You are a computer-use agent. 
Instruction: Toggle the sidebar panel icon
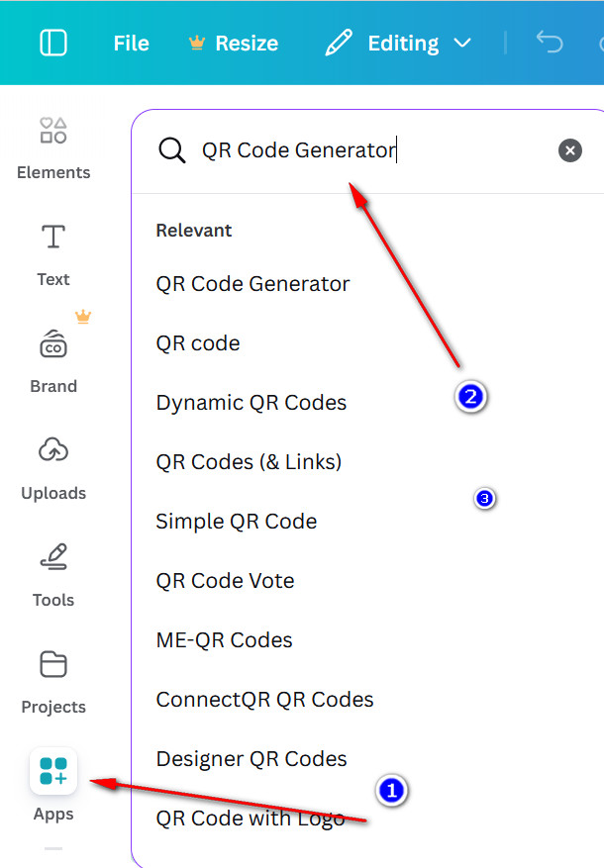coord(53,44)
